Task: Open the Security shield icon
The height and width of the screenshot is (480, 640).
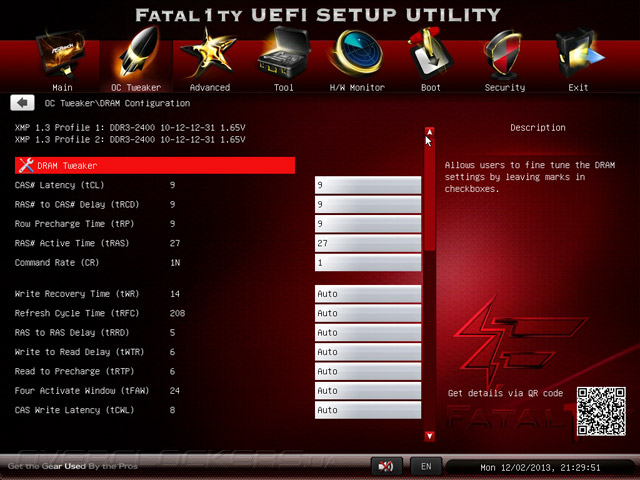Action: pos(504,55)
